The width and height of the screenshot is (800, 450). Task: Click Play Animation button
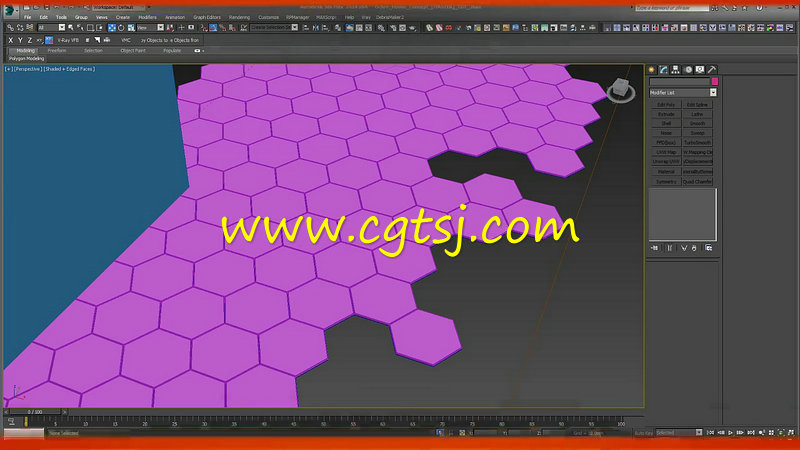click(730, 433)
